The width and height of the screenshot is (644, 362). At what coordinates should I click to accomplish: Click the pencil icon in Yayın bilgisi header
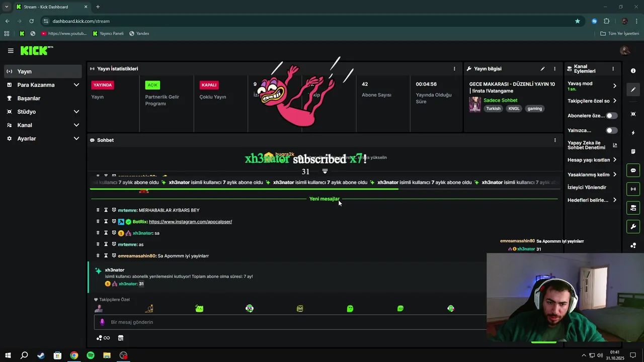pos(542,69)
